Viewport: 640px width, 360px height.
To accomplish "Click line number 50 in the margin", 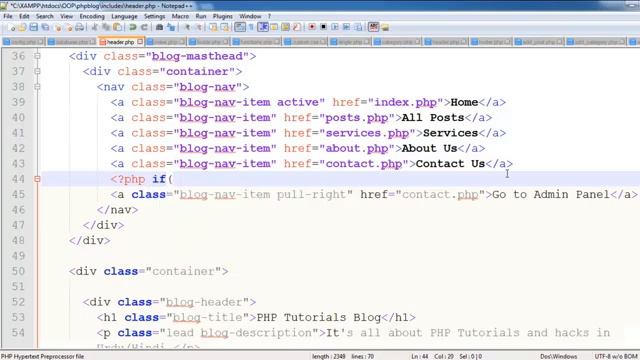I will [x=18, y=271].
